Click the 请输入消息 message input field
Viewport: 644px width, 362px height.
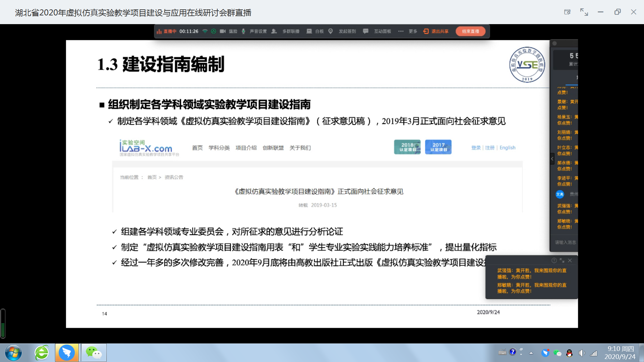566,242
